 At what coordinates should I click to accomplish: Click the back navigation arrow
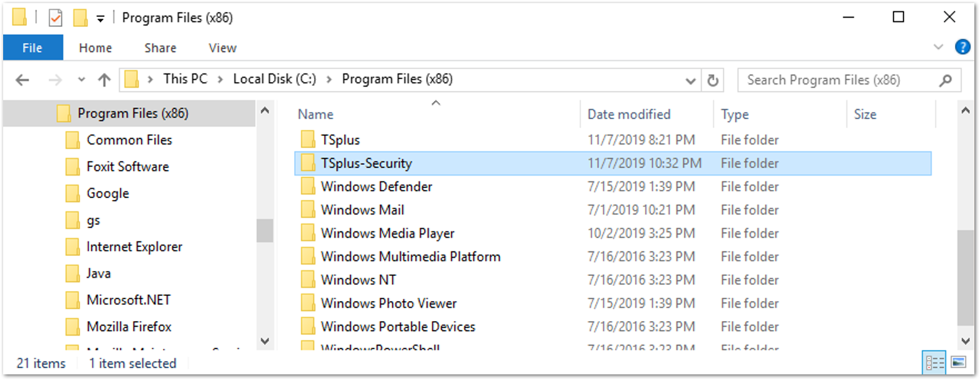point(23,79)
